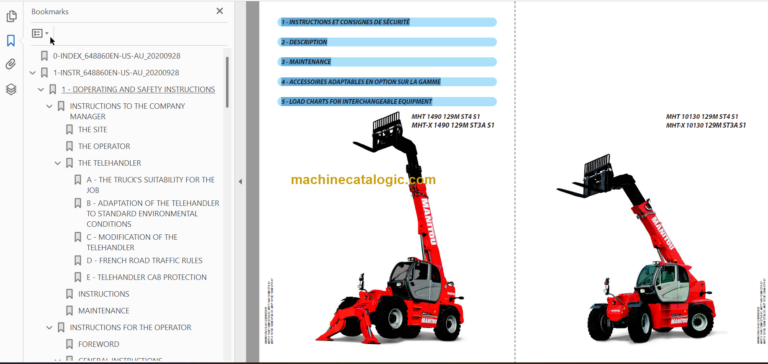Select INSTRUCTIONS FOR THE OPERATOR bookmark

(130, 327)
